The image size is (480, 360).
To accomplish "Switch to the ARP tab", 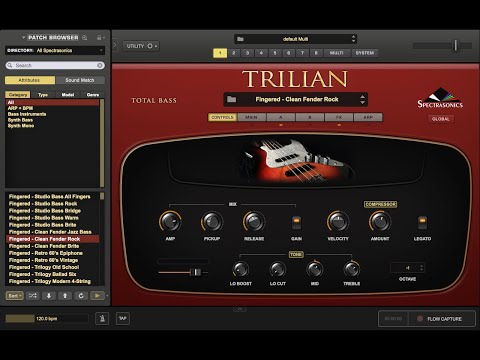I will [x=368, y=117].
